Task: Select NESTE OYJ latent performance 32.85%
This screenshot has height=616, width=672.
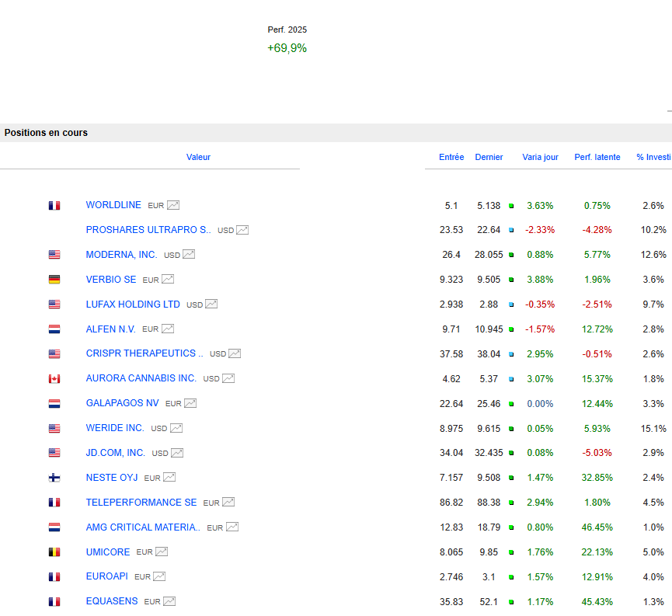Action: [597, 478]
